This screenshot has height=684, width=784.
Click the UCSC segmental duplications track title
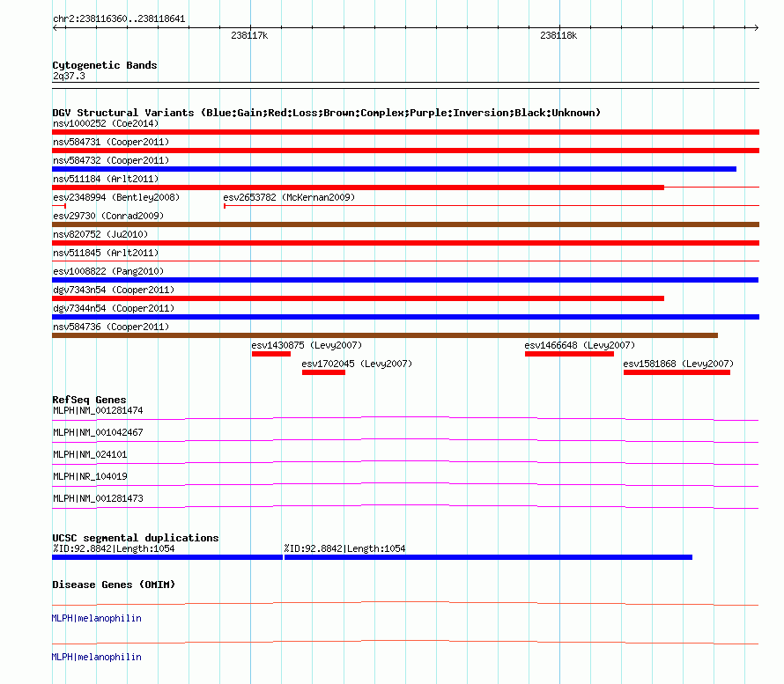click(x=136, y=538)
